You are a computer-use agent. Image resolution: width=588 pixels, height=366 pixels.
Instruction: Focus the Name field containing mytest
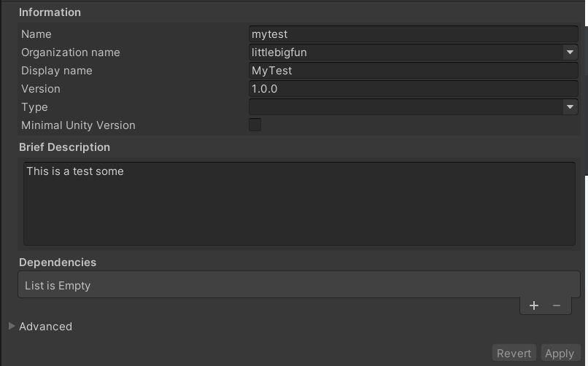coord(413,34)
